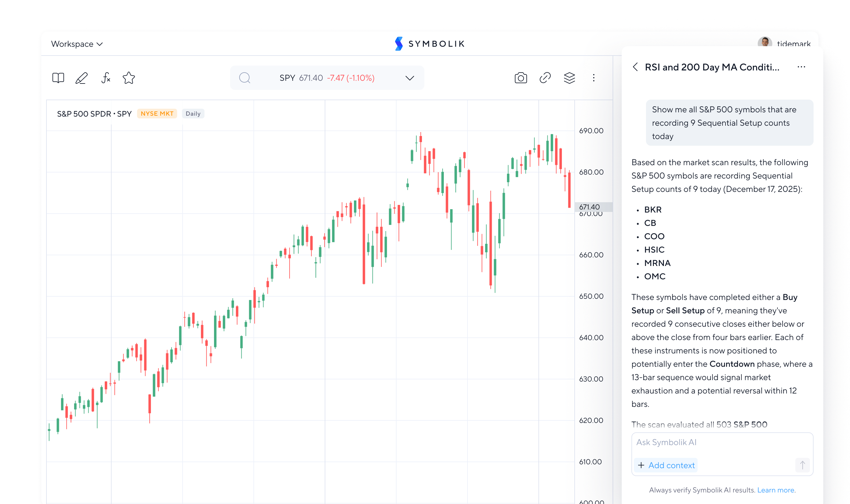Click the 640.00 price axis label
Image resolution: width=850 pixels, height=504 pixels.
[x=591, y=338]
